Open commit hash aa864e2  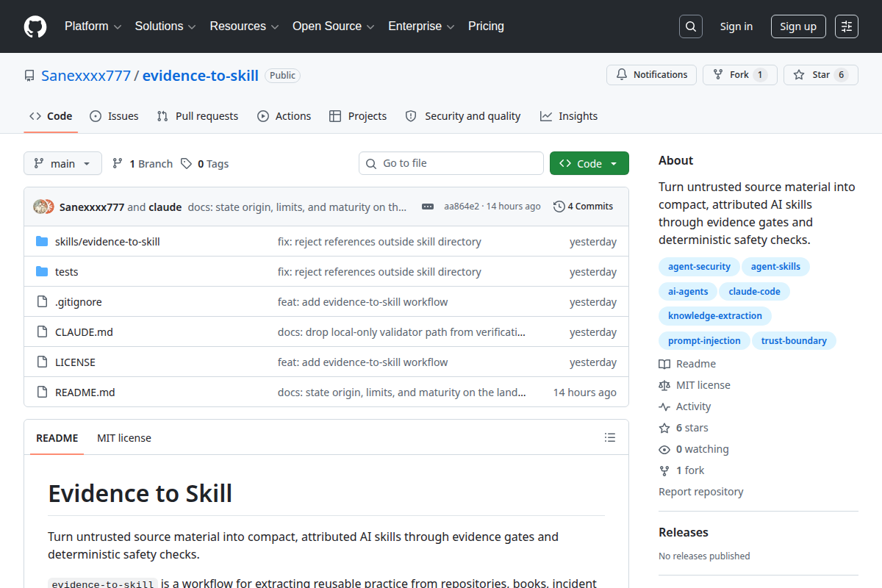[462, 207]
